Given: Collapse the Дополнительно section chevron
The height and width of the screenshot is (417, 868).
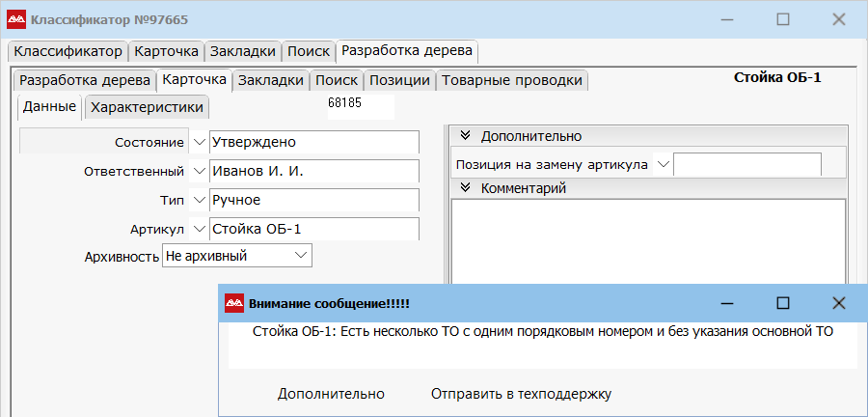Looking at the screenshot, I should click(465, 136).
